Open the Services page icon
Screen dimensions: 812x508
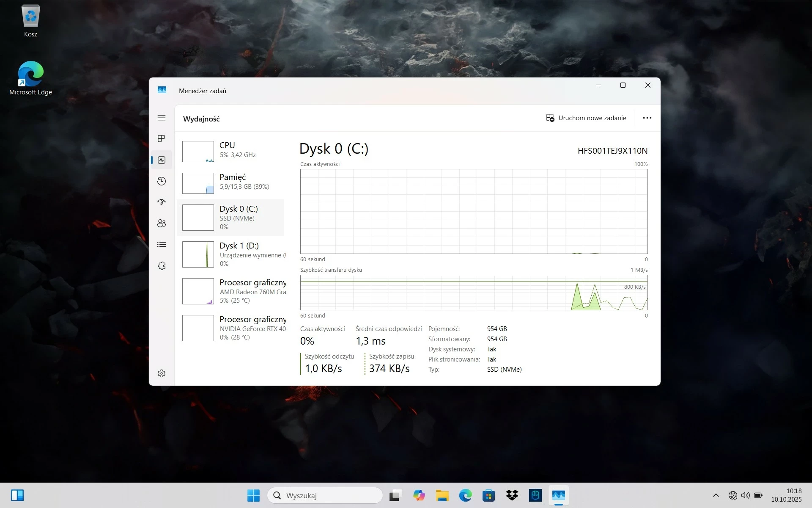[161, 266]
